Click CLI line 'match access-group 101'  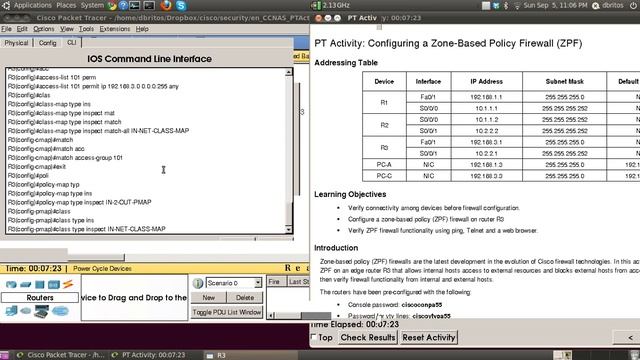(65, 158)
